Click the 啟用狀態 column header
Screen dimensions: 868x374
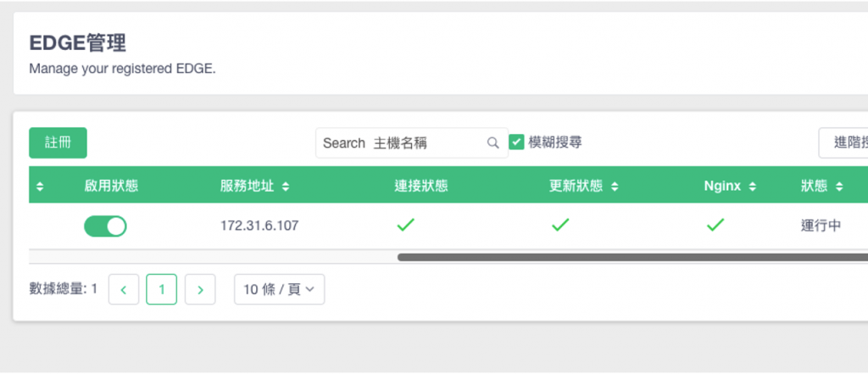tap(111, 187)
